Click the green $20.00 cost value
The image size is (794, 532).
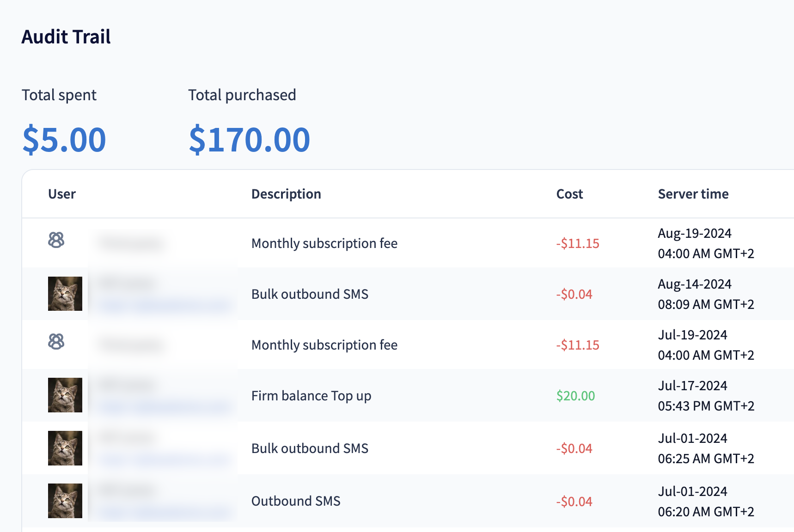(575, 396)
